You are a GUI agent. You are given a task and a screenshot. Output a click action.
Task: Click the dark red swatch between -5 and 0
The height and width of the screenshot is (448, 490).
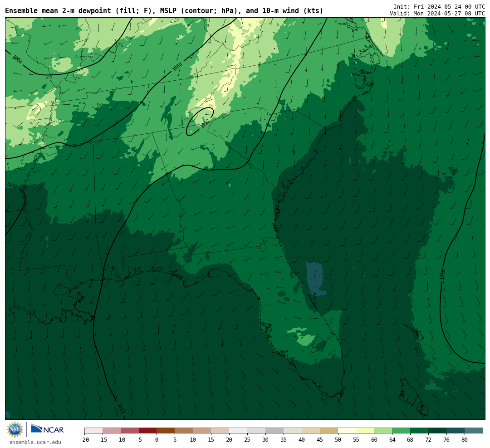click(148, 431)
